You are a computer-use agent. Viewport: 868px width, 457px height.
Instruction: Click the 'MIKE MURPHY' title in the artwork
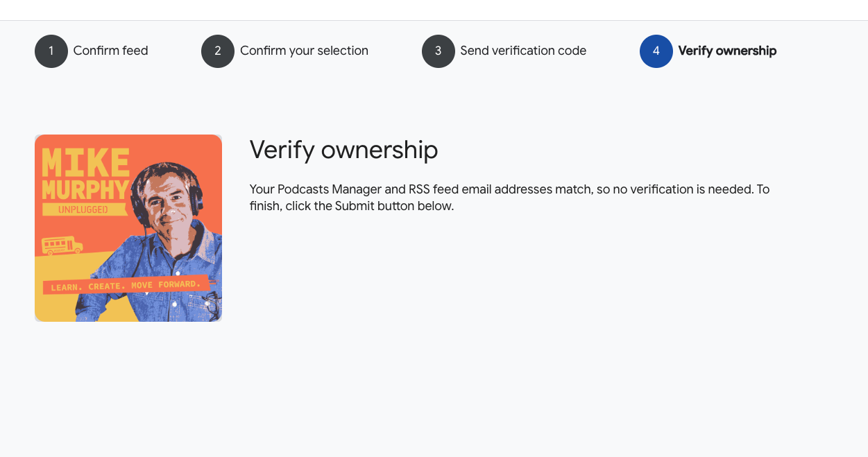click(x=85, y=173)
